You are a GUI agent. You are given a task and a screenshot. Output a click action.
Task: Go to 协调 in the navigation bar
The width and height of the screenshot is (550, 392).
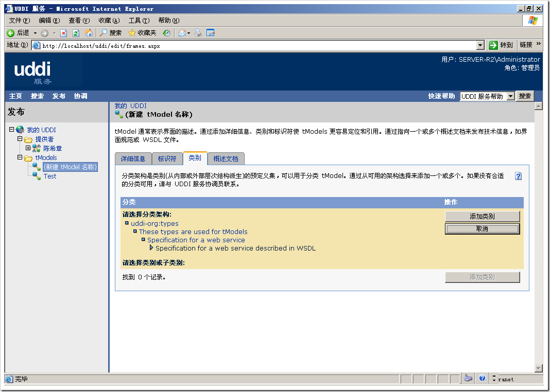click(x=81, y=96)
